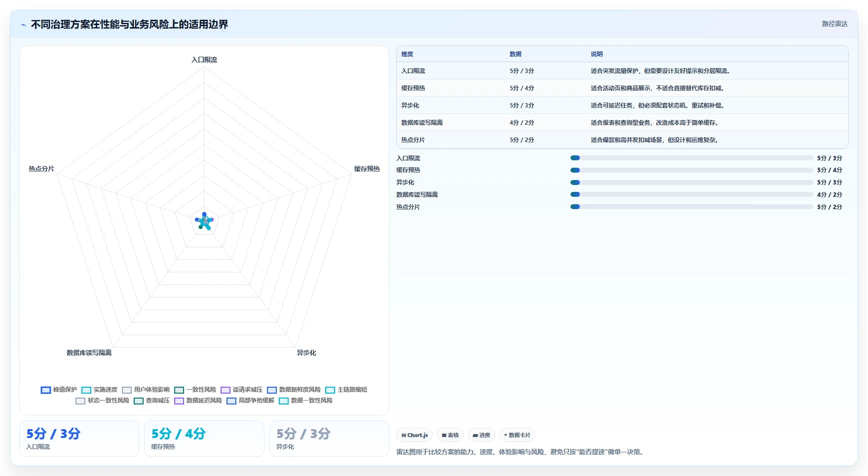Hide the 读请求减压 legend dataset
The height and width of the screenshot is (476, 868).
point(241,390)
